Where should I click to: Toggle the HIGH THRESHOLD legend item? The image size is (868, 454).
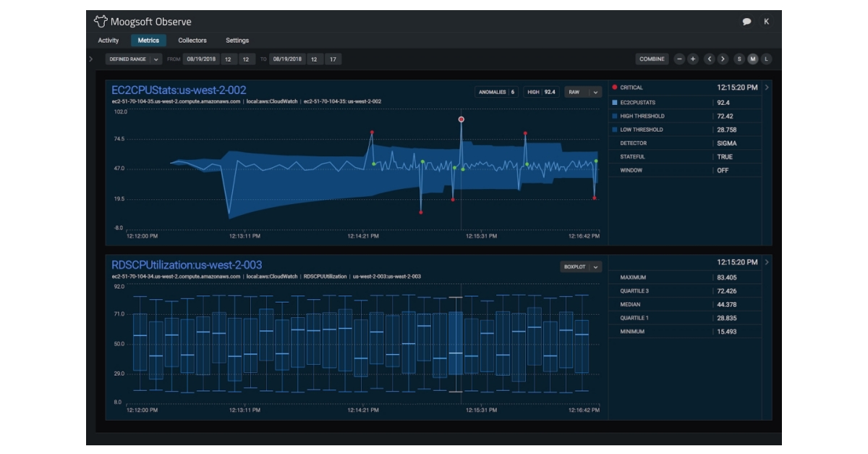(x=616, y=116)
